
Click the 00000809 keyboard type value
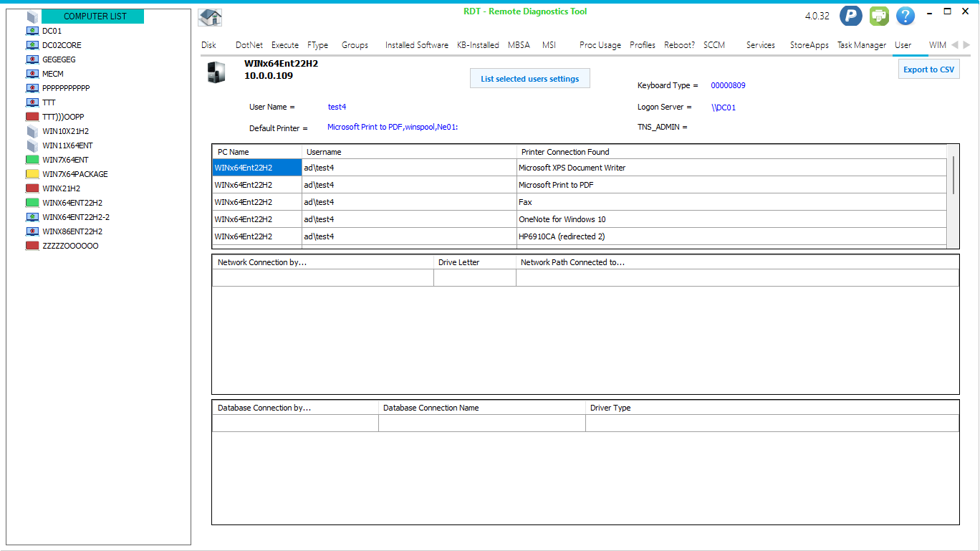[x=728, y=85]
